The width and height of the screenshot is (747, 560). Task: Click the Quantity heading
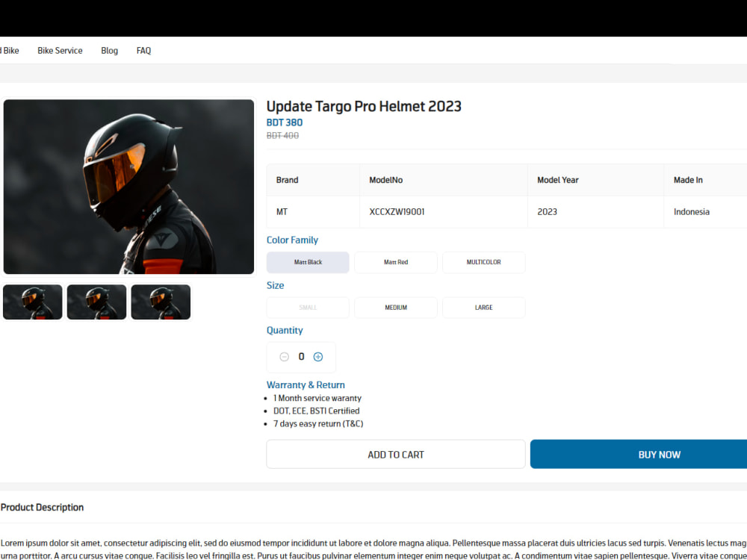coord(285,331)
